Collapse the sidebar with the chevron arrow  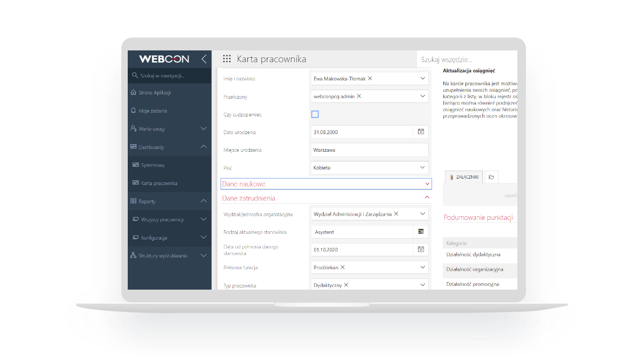[x=203, y=59]
